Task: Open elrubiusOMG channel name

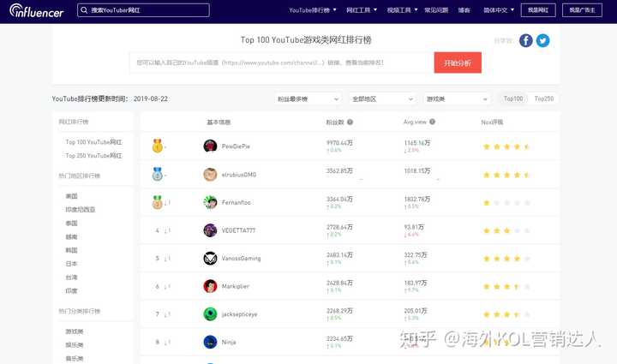Action: point(239,175)
